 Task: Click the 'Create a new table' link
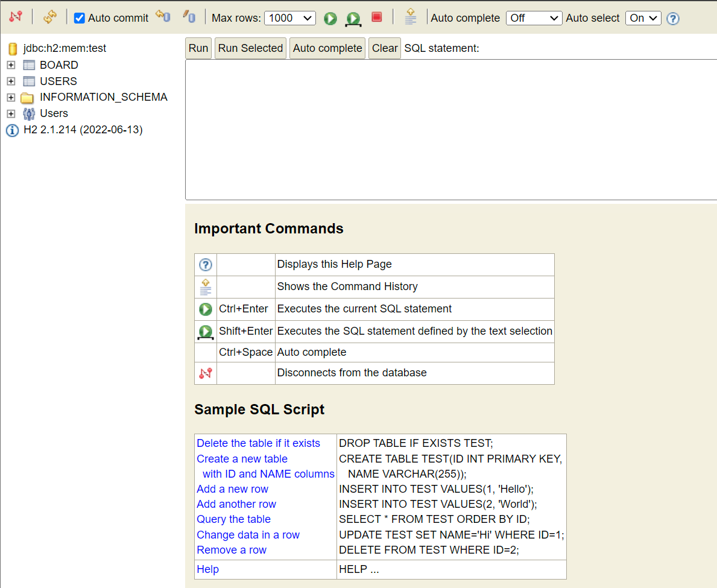[x=242, y=458]
